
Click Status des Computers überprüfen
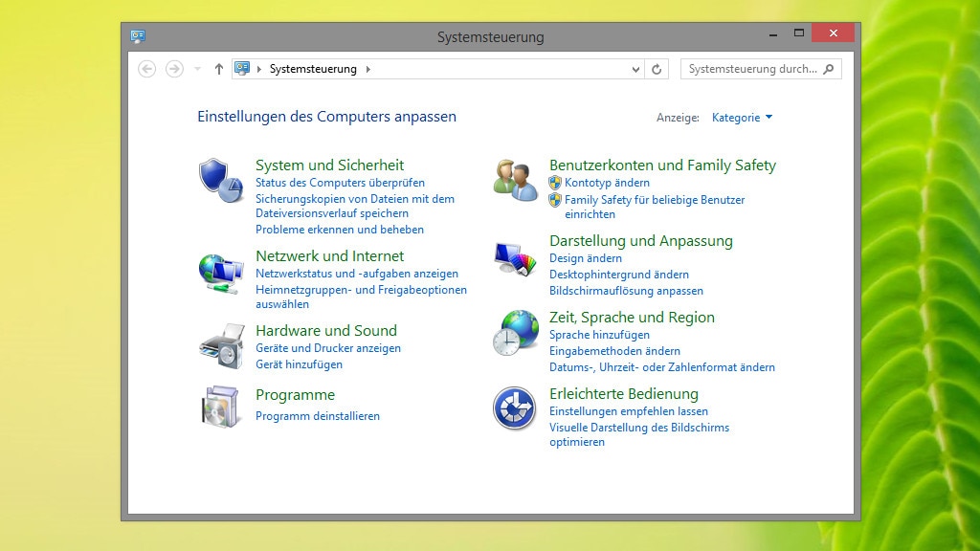(x=340, y=183)
